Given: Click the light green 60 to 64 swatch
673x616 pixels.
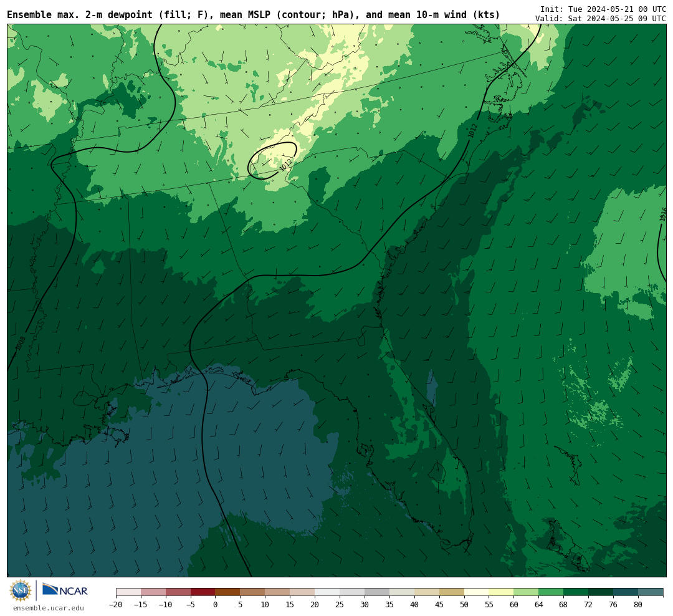Looking at the screenshot, I should point(526,592).
